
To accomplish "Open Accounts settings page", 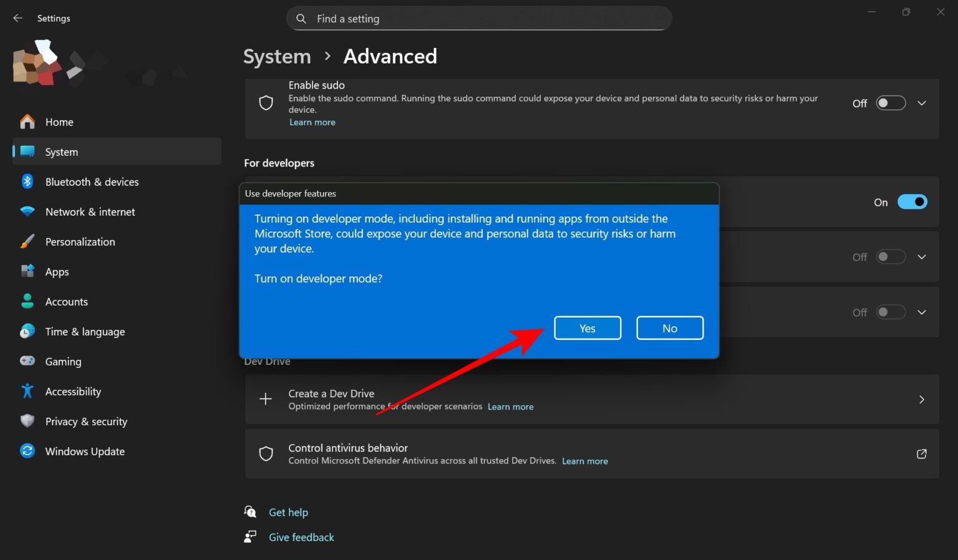I will point(117,301).
